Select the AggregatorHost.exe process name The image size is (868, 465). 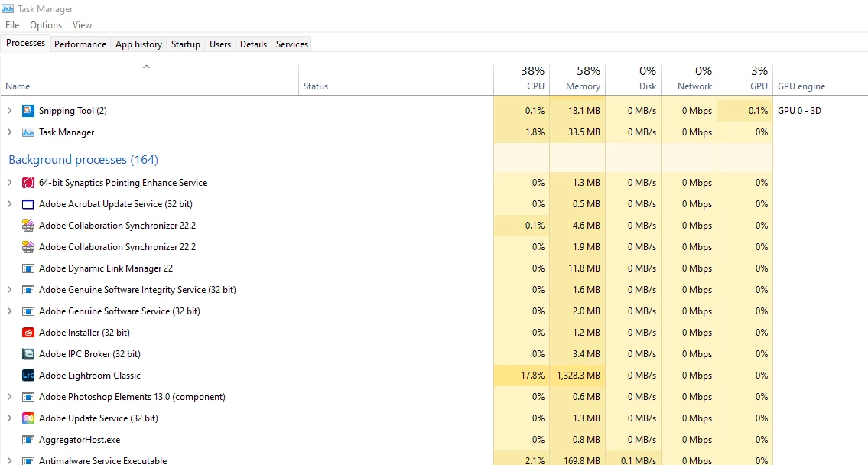[x=80, y=440]
